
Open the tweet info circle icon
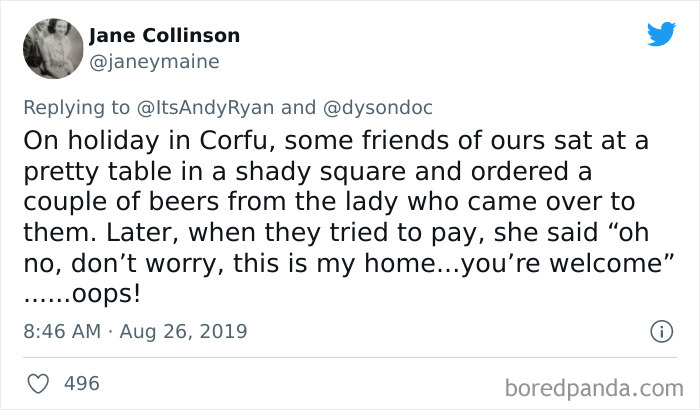(660, 331)
